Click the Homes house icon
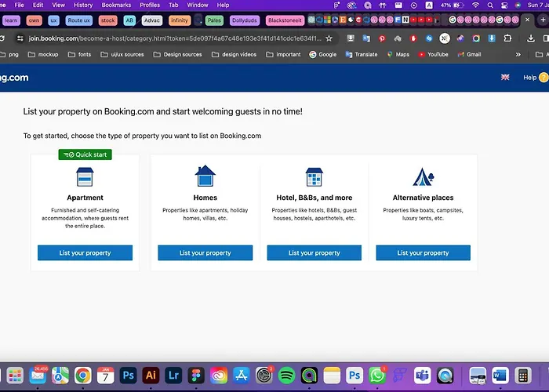Screen dimensions: 549x392 point(205,176)
